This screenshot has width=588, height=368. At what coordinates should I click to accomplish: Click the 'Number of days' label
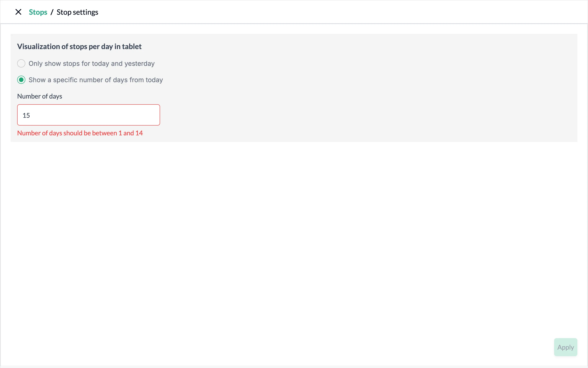pyautogui.click(x=40, y=96)
